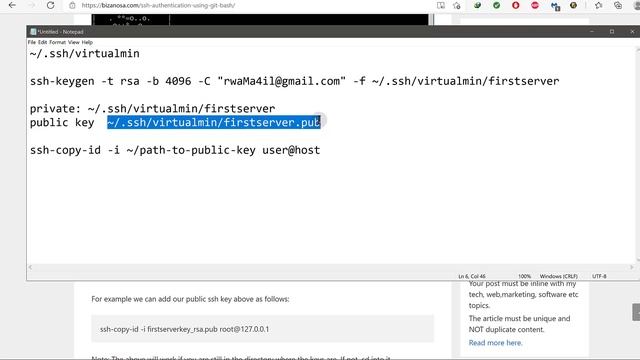Click the green checkmark extension icon
640x360 pixels.
coord(496,5)
